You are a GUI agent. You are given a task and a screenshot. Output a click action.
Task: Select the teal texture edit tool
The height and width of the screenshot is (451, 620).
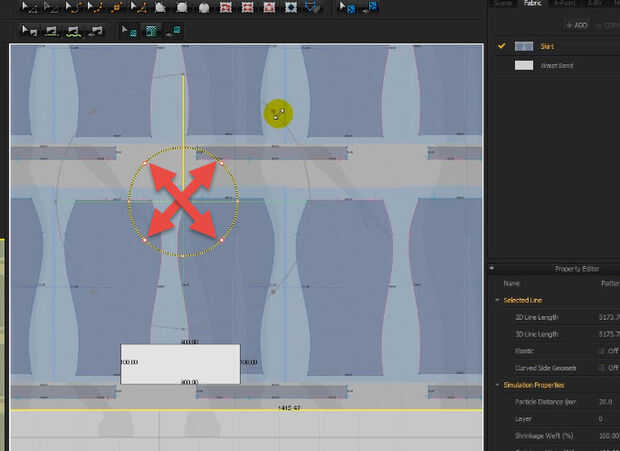[x=150, y=31]
